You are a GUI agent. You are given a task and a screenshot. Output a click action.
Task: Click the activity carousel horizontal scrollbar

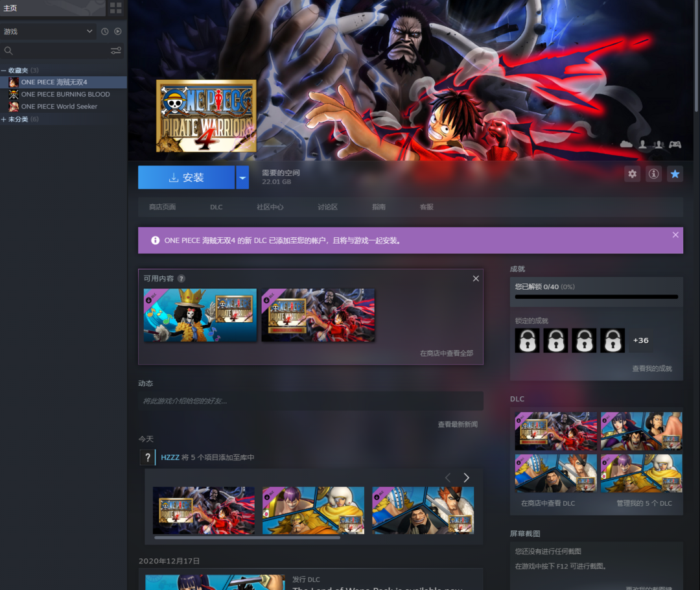[246, 537]
